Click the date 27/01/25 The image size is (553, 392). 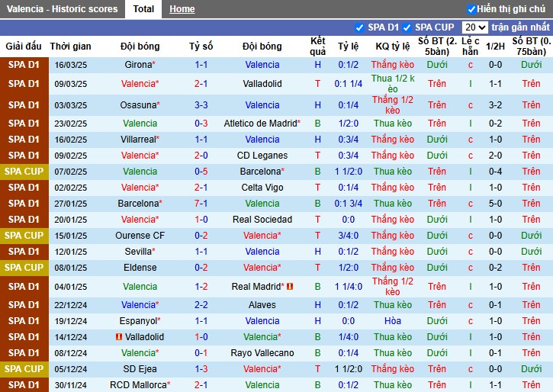point(70,204)
